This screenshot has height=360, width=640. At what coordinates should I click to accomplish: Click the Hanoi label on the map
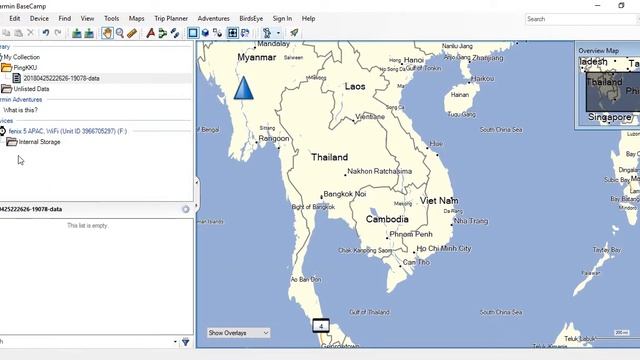point(413,60)
